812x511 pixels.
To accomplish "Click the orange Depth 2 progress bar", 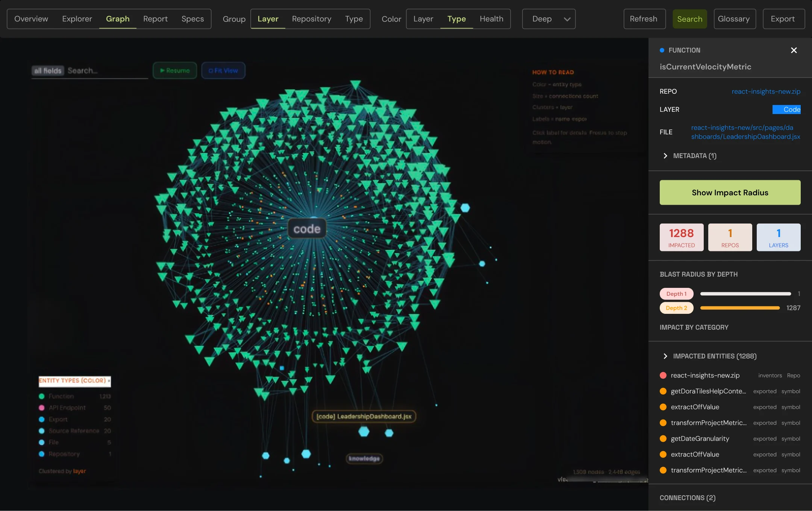I will pos(740,308).
